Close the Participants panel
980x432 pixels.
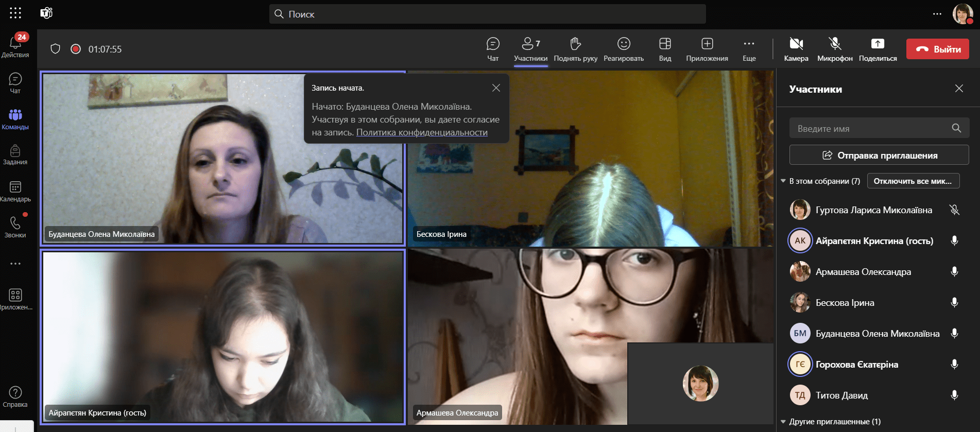point(959,89)
